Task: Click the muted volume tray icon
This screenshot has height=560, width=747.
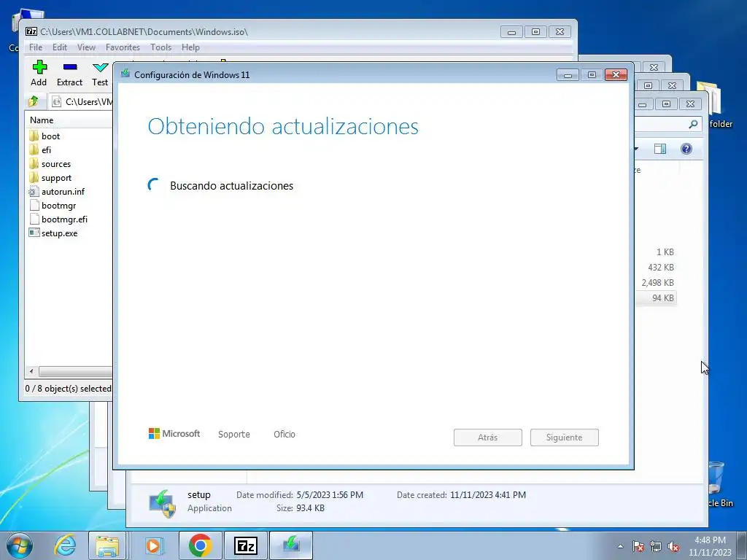Action: point(673,547)
